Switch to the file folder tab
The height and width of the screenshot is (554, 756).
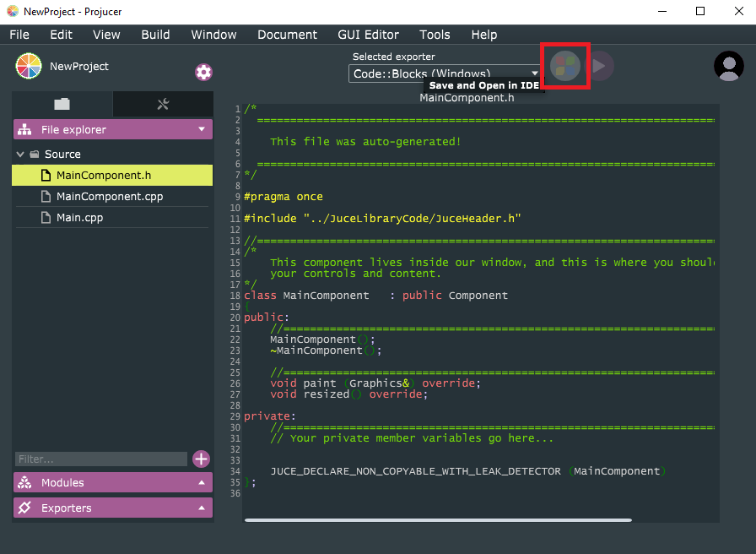tap(62, 104)
